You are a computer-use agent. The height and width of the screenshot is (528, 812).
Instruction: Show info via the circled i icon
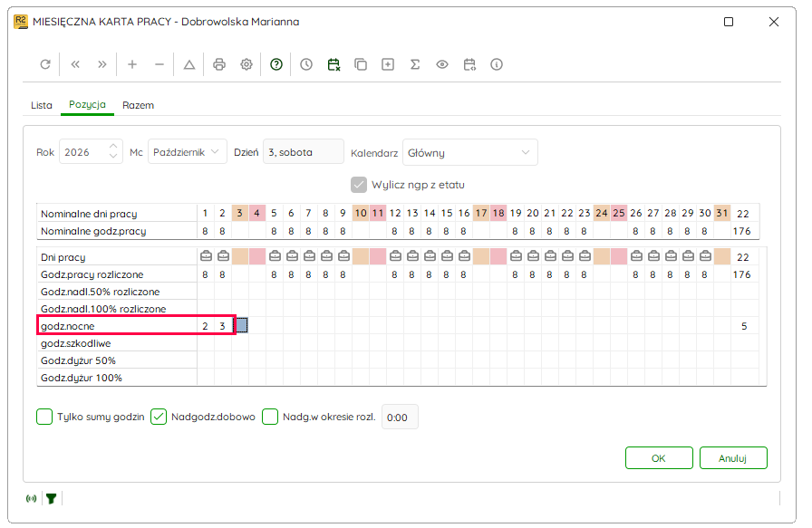496,64
